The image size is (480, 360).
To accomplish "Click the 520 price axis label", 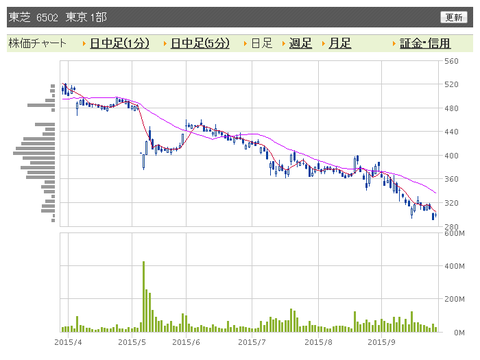I will pyautogui.click(x=451, y=84).
